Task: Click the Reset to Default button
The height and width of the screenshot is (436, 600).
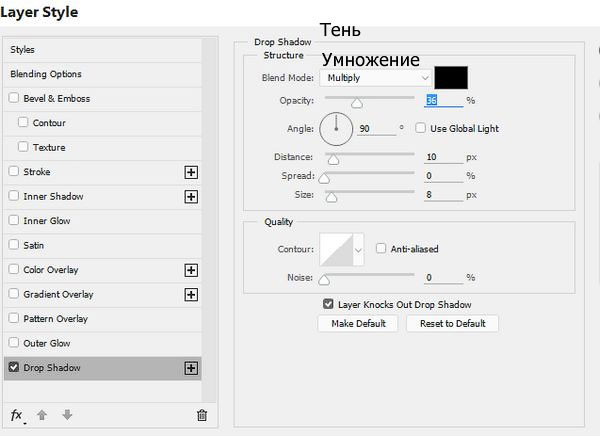Action: pyautogui.click(x=453, y=324)
